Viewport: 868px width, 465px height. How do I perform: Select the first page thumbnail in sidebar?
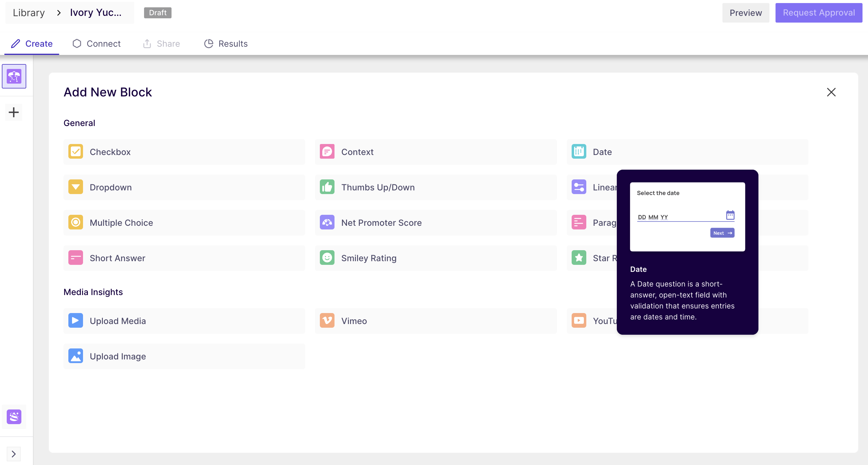14,77
